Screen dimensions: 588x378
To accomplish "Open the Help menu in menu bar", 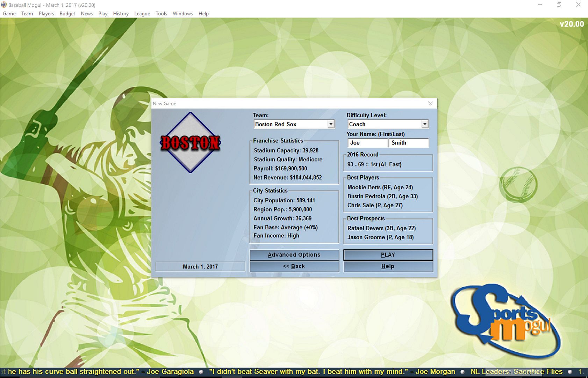I will tap(203, 14).
